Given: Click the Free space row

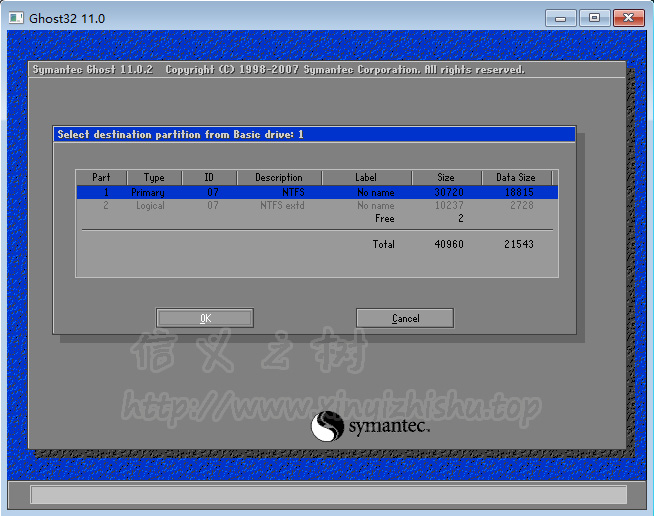Looking at the screenshot, I should tap(385, 218).
